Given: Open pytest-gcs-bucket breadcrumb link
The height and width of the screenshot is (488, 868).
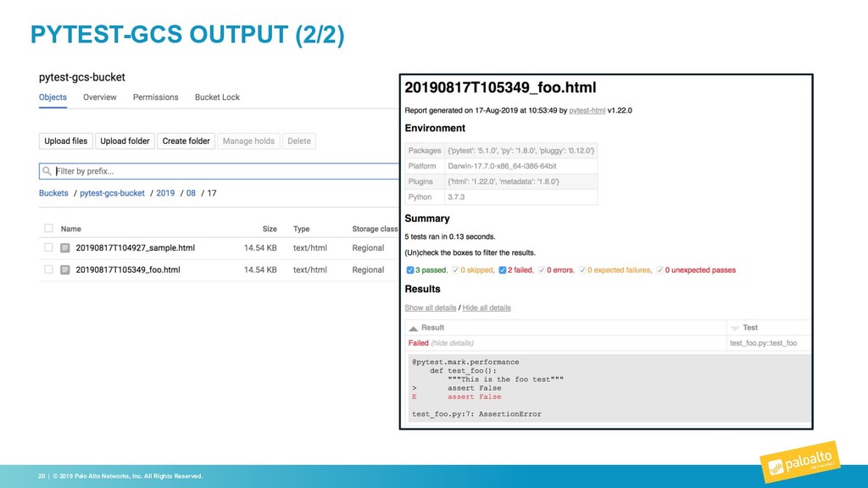Looking at the screenshot, I should point(112,193).
